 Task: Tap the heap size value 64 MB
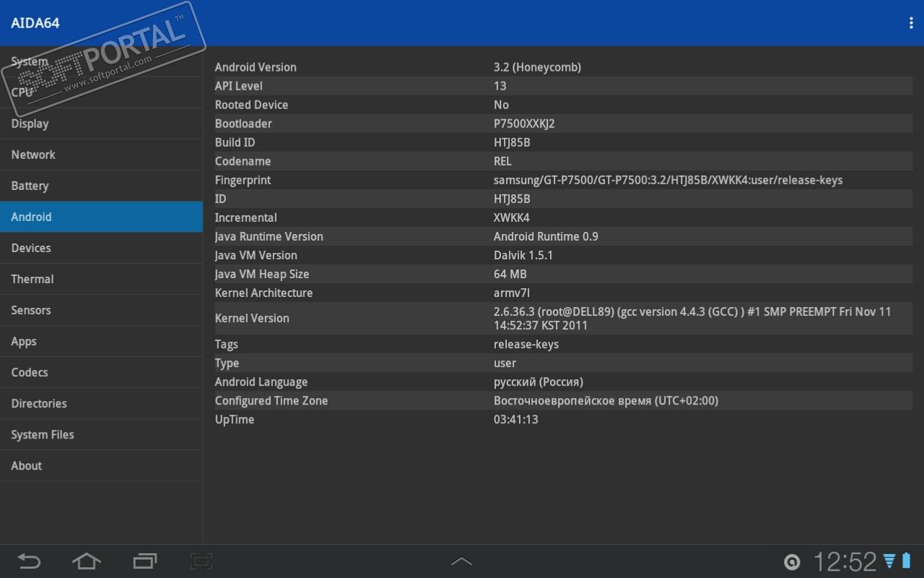tap(510, 274)
